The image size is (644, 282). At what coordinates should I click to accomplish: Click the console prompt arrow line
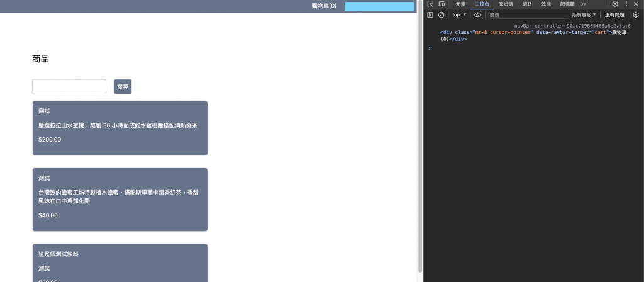point(430,48)
